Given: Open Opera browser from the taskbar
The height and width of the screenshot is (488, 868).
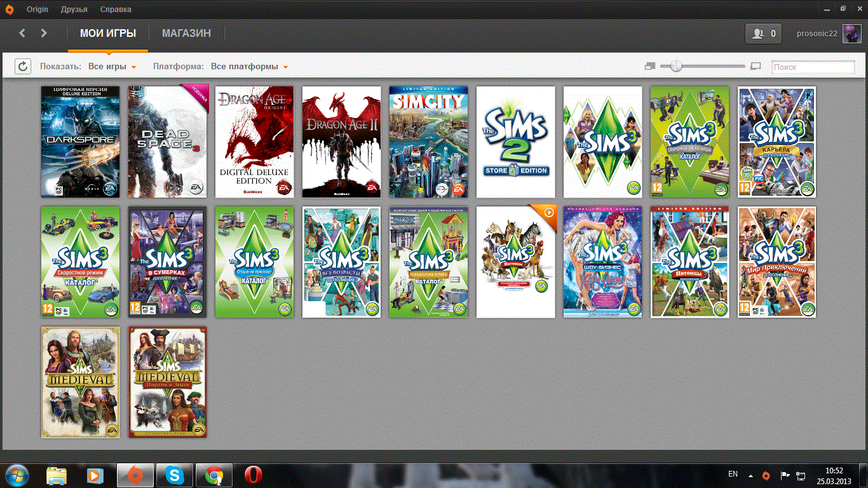Looking at the screenshot, I should (254, 475).
